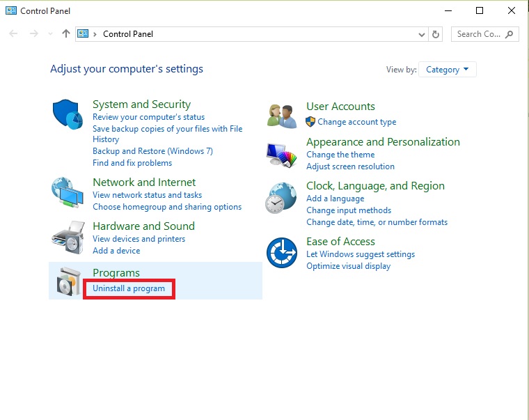529x420 pixels.
Task: Refresh the Control Panel address bar
Action: 436,34
